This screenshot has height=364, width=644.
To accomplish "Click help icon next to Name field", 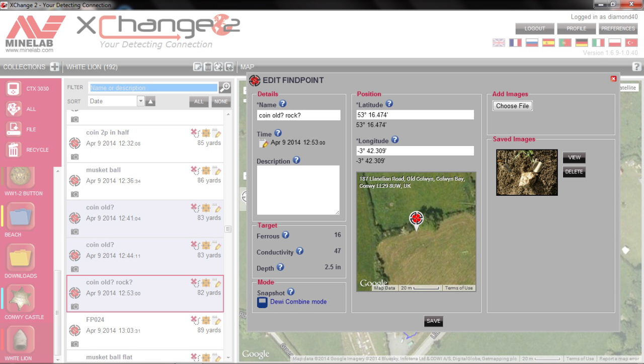I will click(x=282, y=104).
